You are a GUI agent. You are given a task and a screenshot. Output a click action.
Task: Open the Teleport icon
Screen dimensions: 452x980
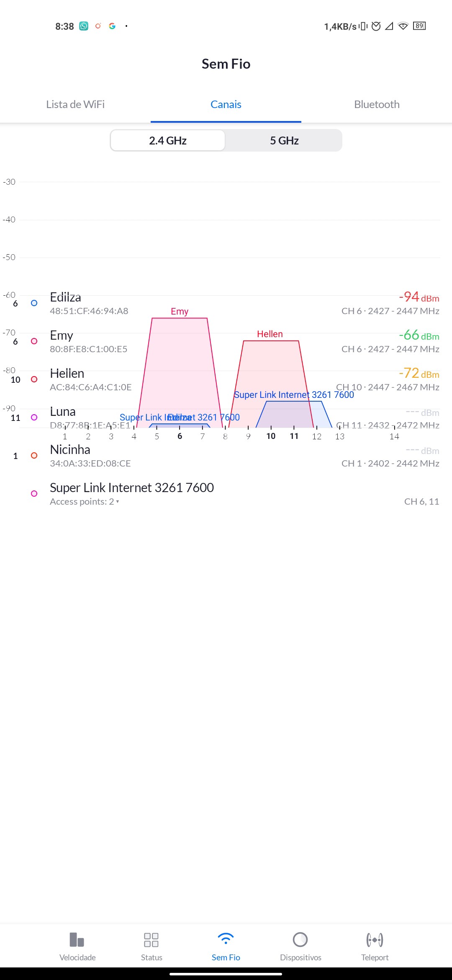coord(375,940)
